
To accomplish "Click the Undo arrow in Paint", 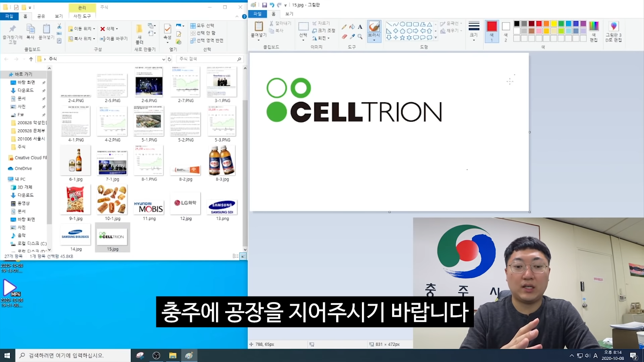I will point(272,5).
